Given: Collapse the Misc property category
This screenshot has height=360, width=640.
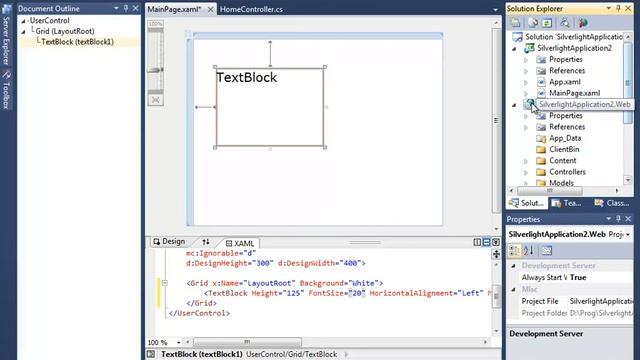Looking at the screenshot, I should (x=514, y=289).
